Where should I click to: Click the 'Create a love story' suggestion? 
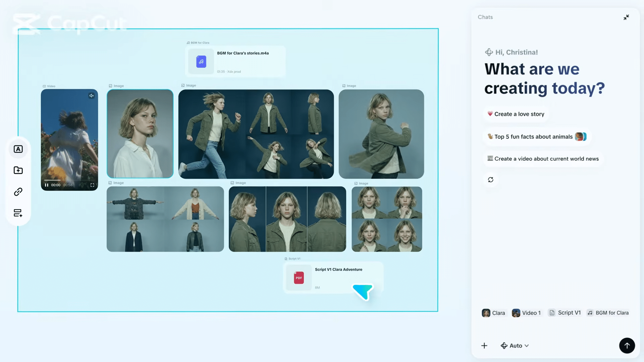(x=516, y=114)
